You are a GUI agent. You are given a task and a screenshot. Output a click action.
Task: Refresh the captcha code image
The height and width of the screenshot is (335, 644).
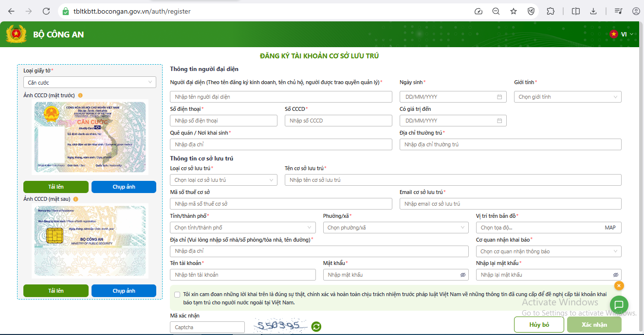pyautogui.click(x=316, y=327)
